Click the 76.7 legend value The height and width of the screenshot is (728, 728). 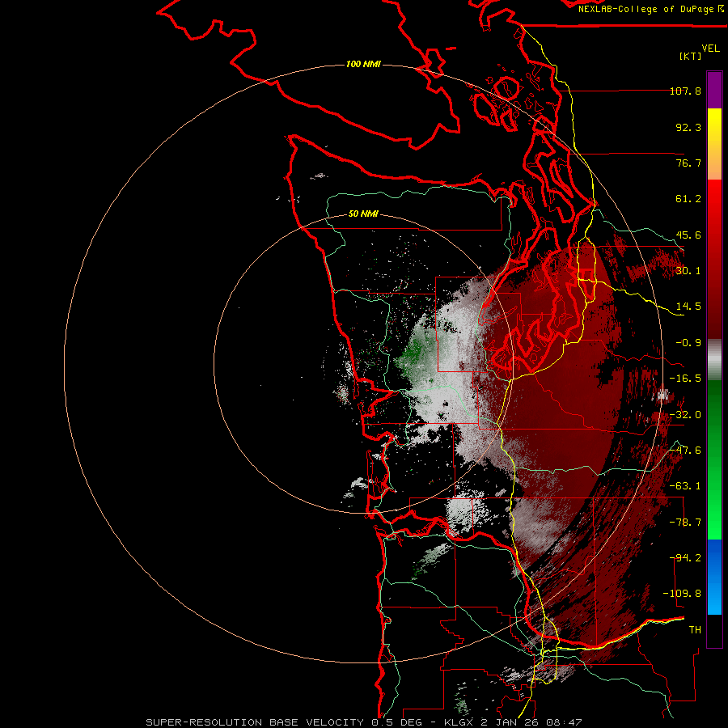(688, 163)
